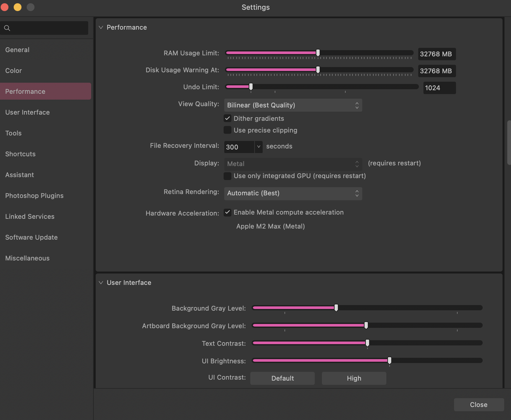Enable Use only integrated GPU checkbox

(228, 176)
